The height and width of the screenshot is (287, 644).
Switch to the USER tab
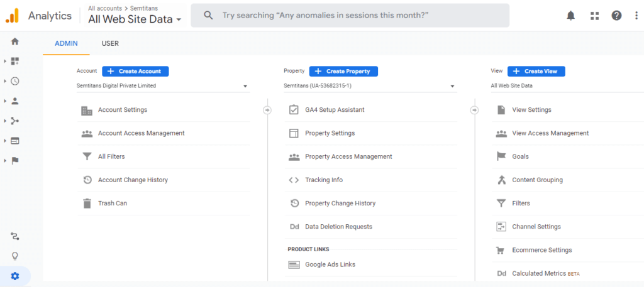[110, 43]
